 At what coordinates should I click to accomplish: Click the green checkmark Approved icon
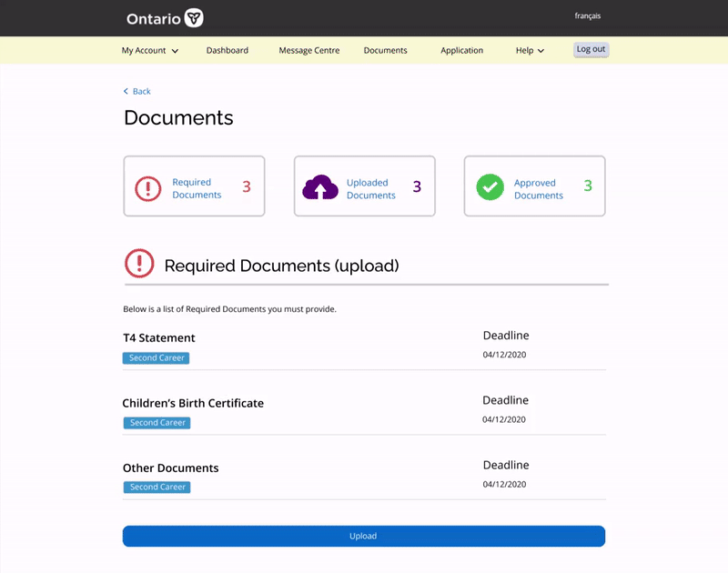pos(490,187)
